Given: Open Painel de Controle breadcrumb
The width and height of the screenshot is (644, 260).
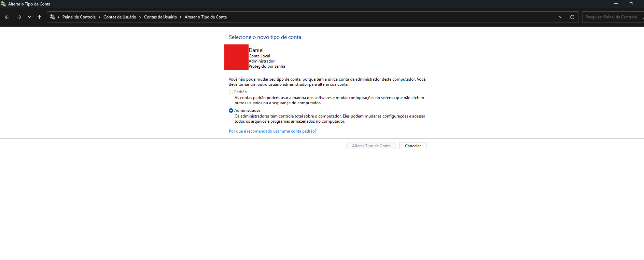Looking at the screenshot, I should pos(79,17).
